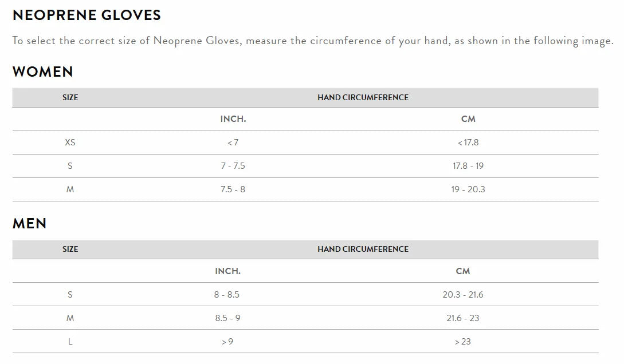624x364 pixels.
Task: Click the '> 9' inch cell
Action: 227,342
